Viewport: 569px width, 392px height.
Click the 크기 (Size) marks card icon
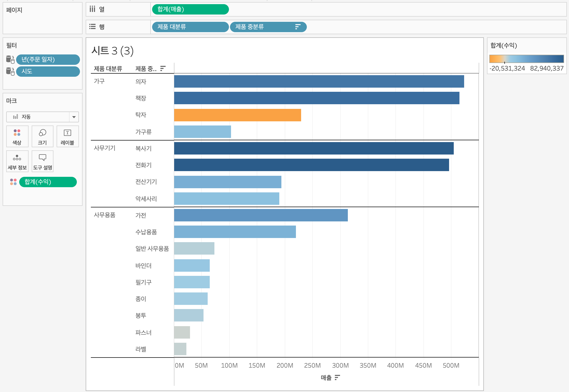pos(42,136)
